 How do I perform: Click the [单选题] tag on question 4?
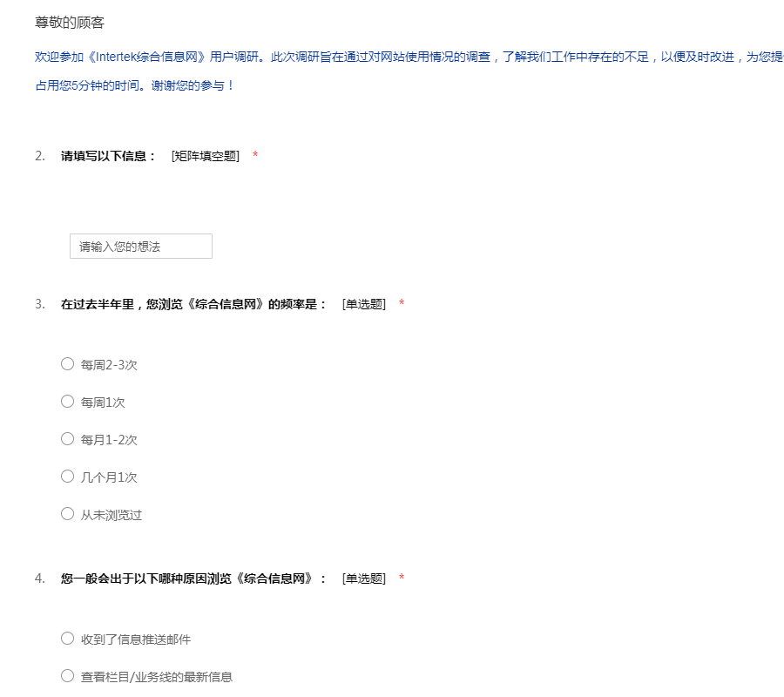[x=363, y=579]
